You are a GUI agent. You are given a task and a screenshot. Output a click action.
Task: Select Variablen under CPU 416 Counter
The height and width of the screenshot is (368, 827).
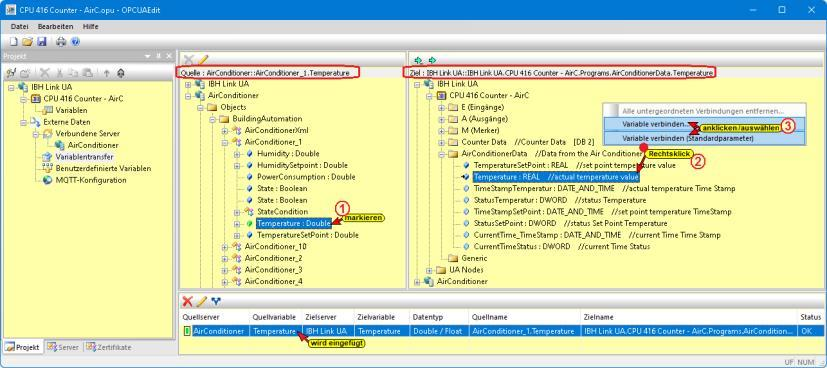[x=71, y=111]
